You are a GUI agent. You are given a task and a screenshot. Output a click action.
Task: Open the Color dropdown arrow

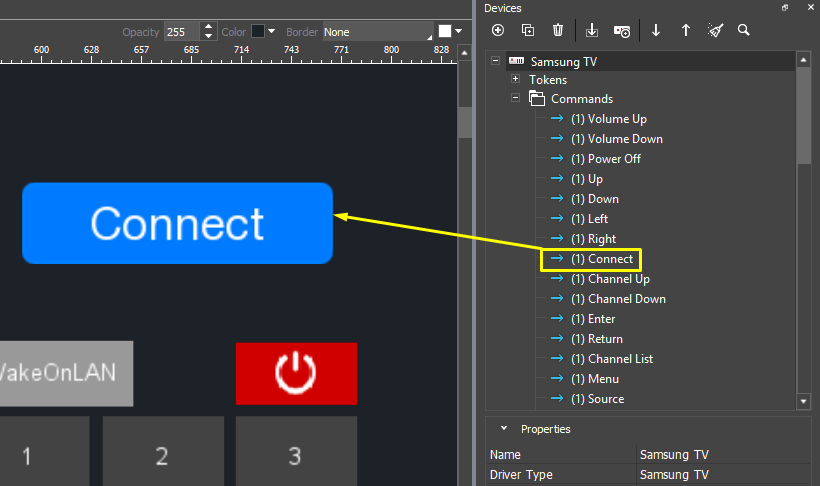(271, 32)
